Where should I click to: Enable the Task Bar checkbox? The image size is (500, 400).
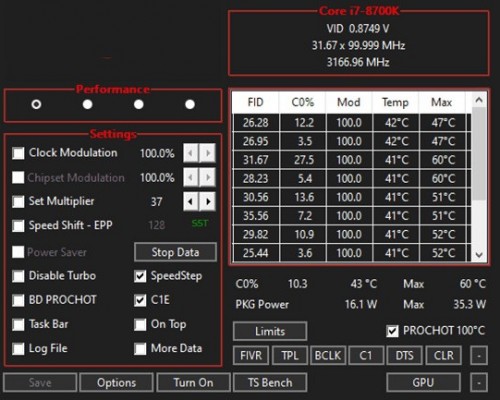point(18,324)
